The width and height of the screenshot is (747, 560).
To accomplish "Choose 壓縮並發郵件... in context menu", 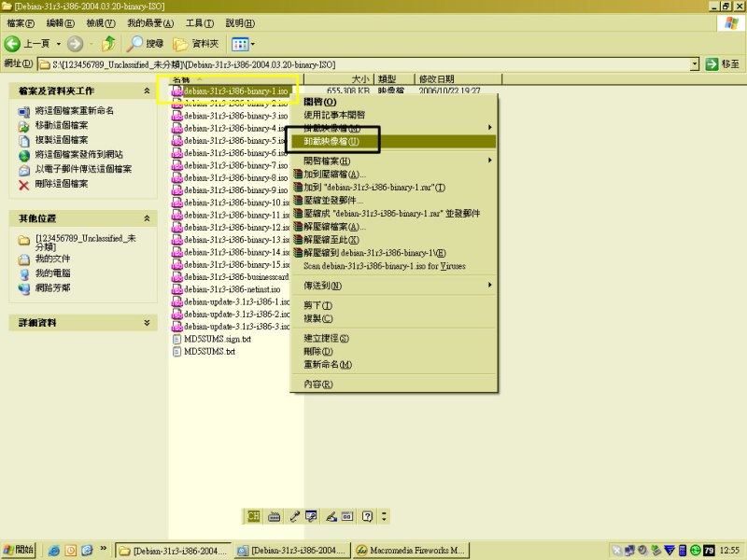I will (393, 201).
